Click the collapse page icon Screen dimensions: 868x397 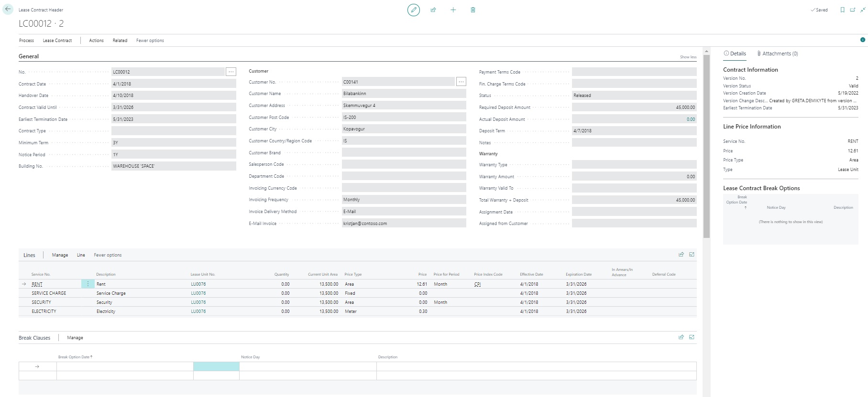863,10
